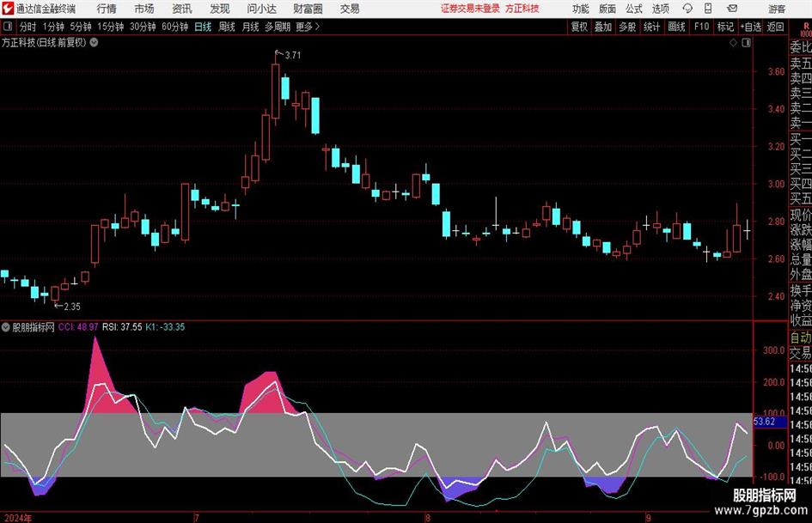Open the 交易 menu
Screen dimensions: 812x523
[350, 9]
